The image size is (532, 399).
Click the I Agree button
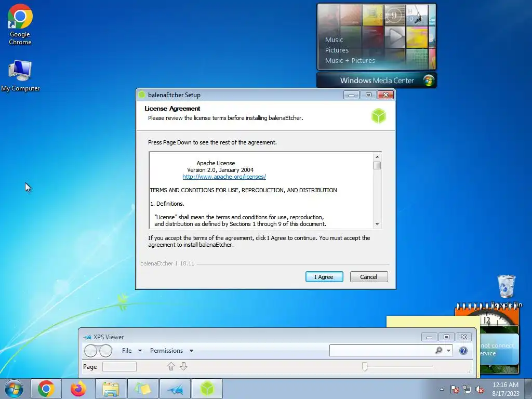click(x=324, y=277)
